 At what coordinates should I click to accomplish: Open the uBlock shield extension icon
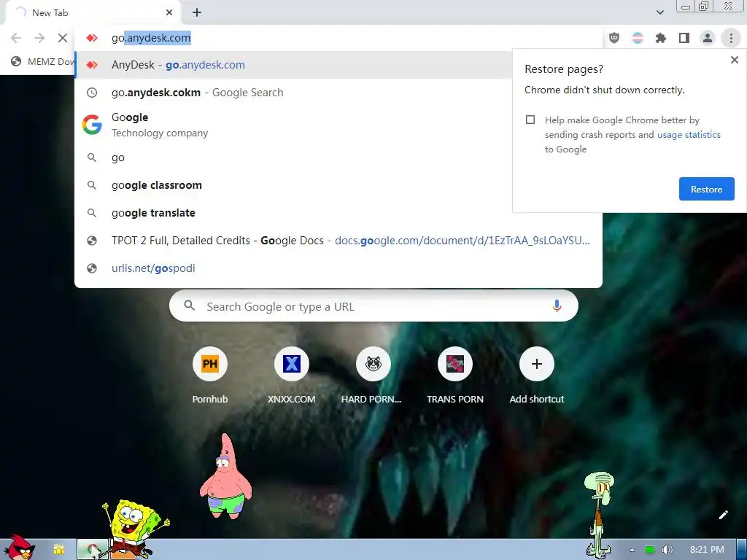click(x=614, y=38)
